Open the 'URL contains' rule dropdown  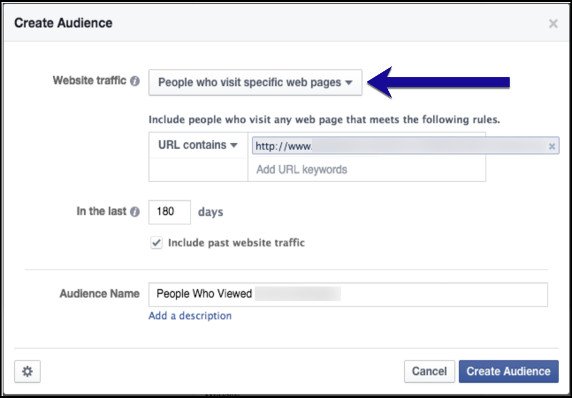tap(198, 145)
